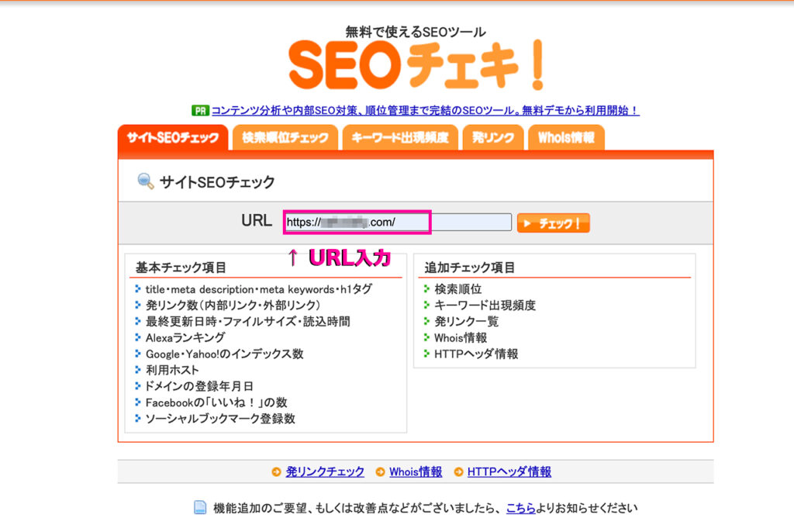The height and width of the screenshot is (532, 794).
Task: Click orange arrow icon beside footer Whois情報
Action: pyautogui.click(x=380, y=472)
